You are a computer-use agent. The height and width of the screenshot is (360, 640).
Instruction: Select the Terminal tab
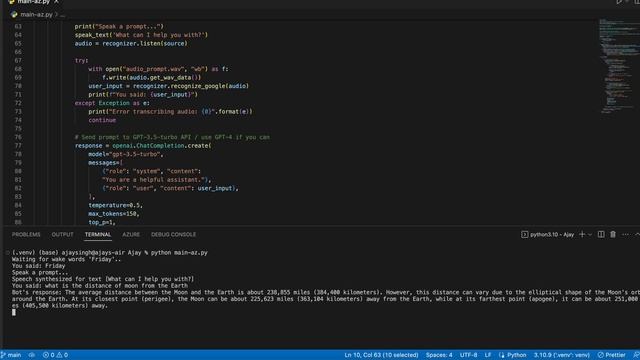[x=98, y=235]
